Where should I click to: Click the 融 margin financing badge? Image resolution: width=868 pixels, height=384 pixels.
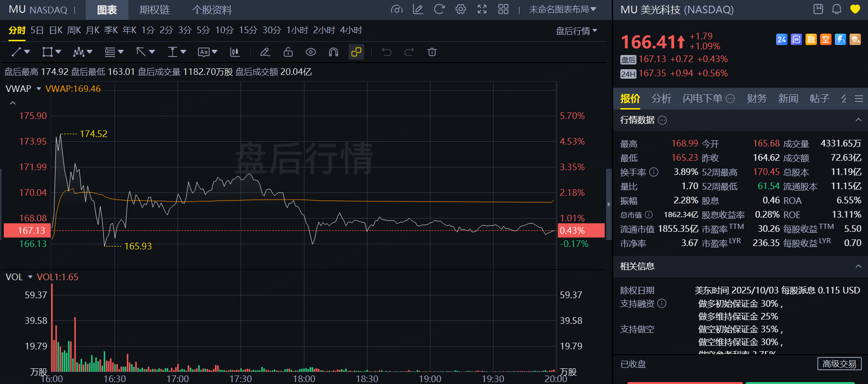811,39
